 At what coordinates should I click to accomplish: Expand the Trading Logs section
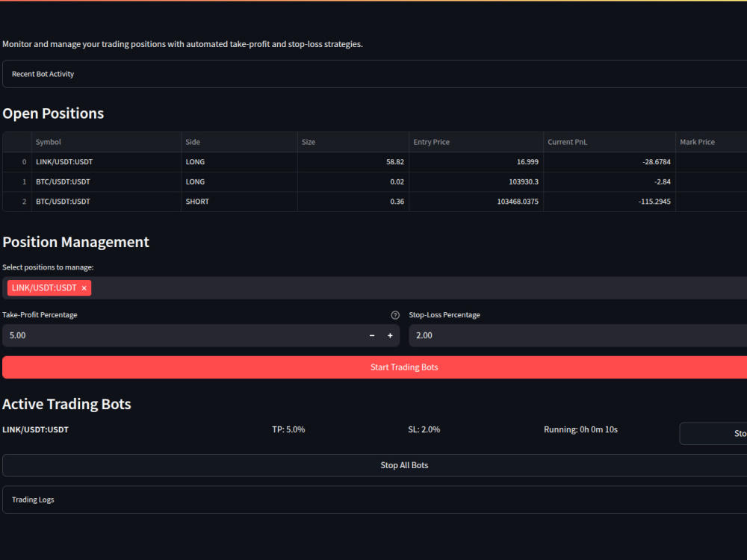[374, 500]
